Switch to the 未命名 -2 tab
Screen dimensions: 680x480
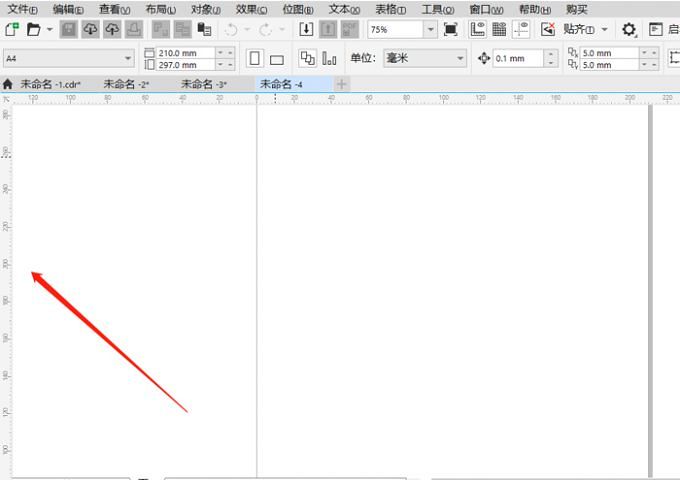(126, 84)
